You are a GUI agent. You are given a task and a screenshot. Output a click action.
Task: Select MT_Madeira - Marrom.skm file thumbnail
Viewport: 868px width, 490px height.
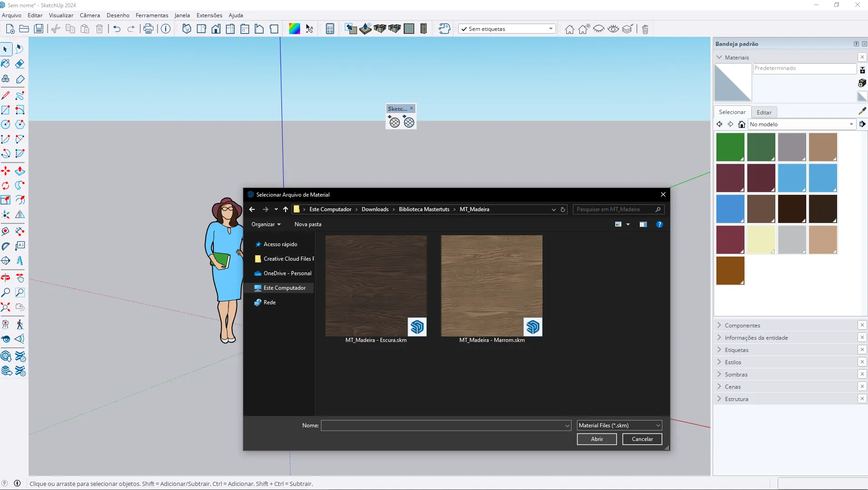click(492, 286)
